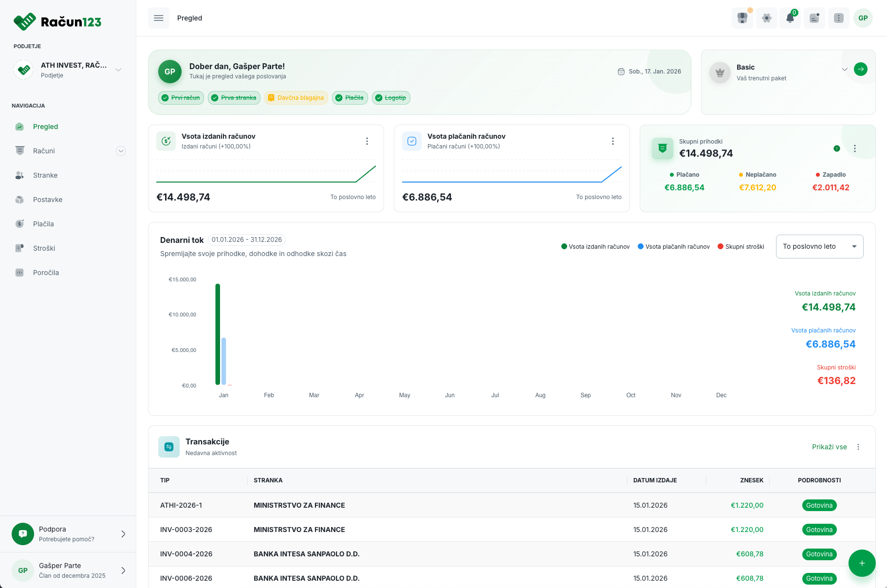Open the shop icon in top bar

pyautogui.click(x=742, y=18)
